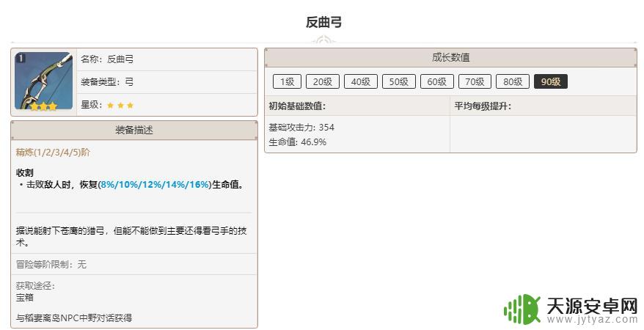Select the 60级 level tab
This screenshot has width=644, height=330.
pos(437,81)
